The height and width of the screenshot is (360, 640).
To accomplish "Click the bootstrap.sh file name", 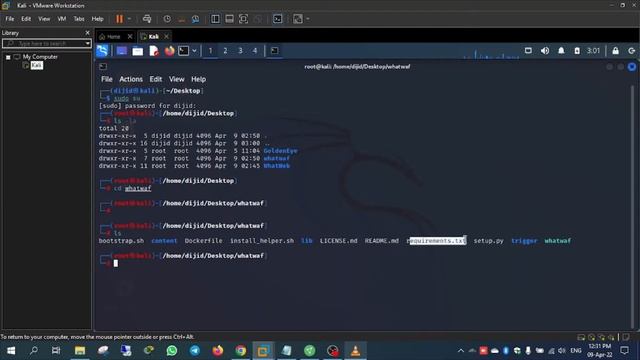I will (121, 241).
